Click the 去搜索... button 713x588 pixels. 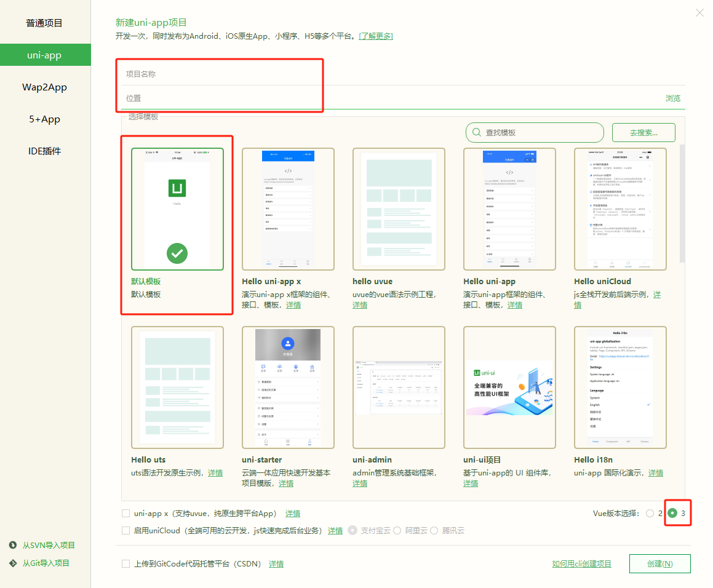click(643, 133)
